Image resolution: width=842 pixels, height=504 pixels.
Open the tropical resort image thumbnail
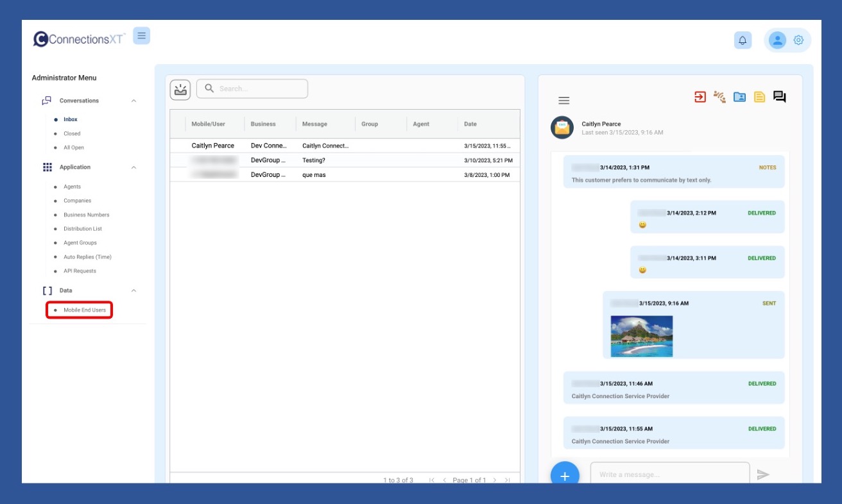tap(642, 336)
